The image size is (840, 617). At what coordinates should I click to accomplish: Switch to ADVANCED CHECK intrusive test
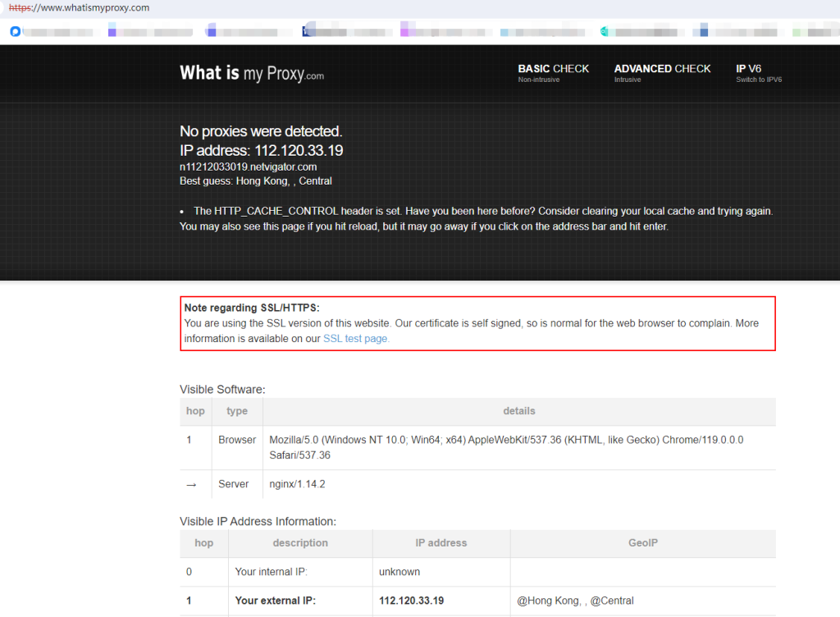coord(662,73)
